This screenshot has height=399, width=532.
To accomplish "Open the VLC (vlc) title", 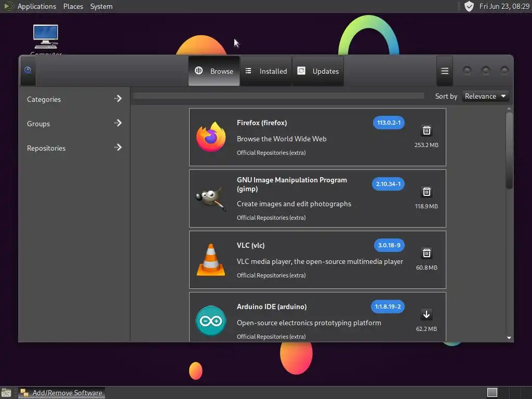I will 250,245.
